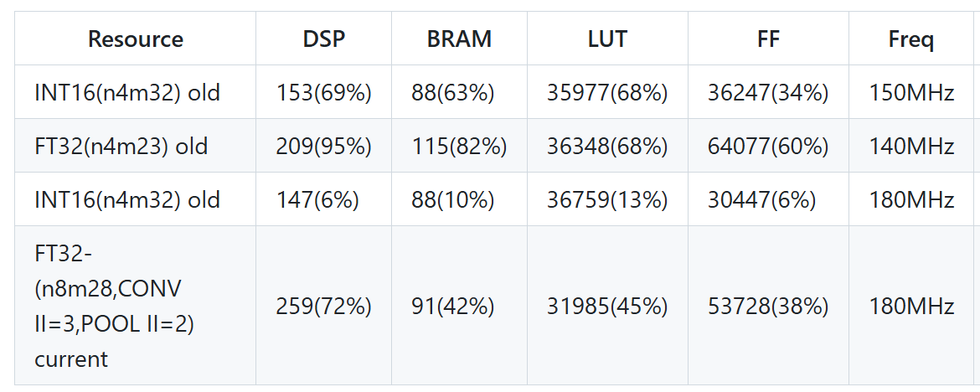
Task: Select the 140MHz frequency cell
Action: tap(911, 147)
